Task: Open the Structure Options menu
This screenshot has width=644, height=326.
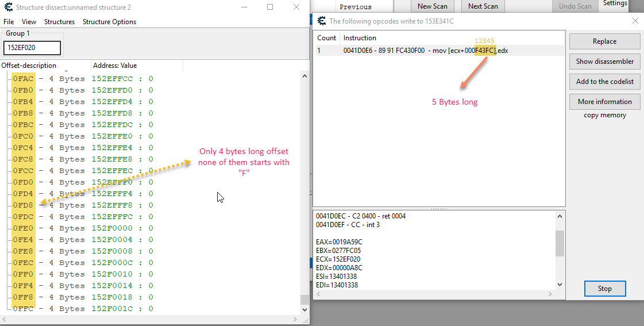Action: 109,22
